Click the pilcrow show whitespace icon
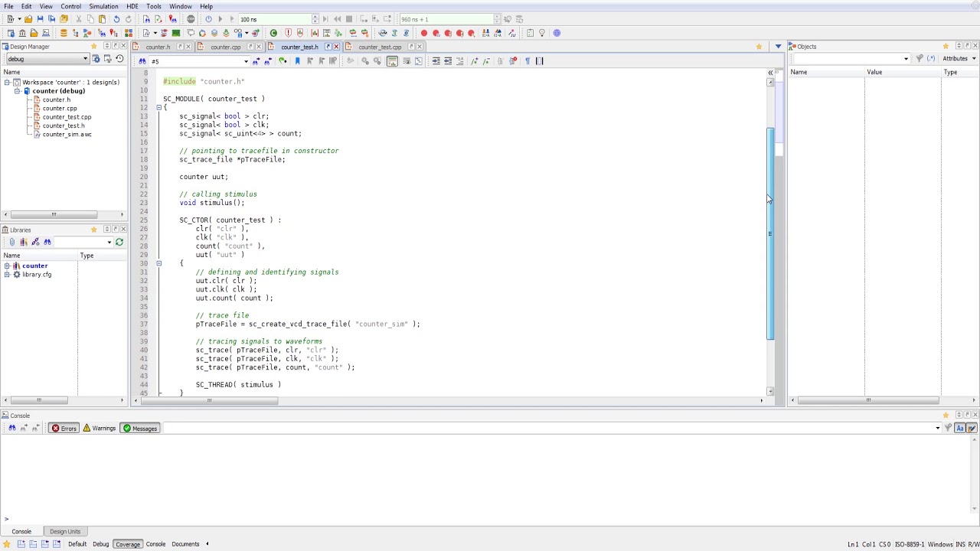Screen dimensions: 980x551 tap(527, 61)
